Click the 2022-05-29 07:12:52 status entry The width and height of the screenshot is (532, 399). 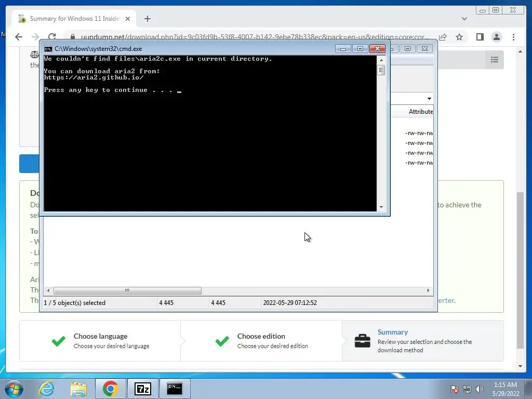pos(290,303)
